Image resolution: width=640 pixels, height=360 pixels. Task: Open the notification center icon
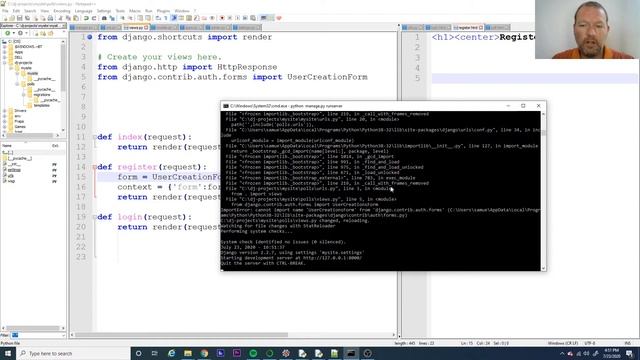coord(629,353)
